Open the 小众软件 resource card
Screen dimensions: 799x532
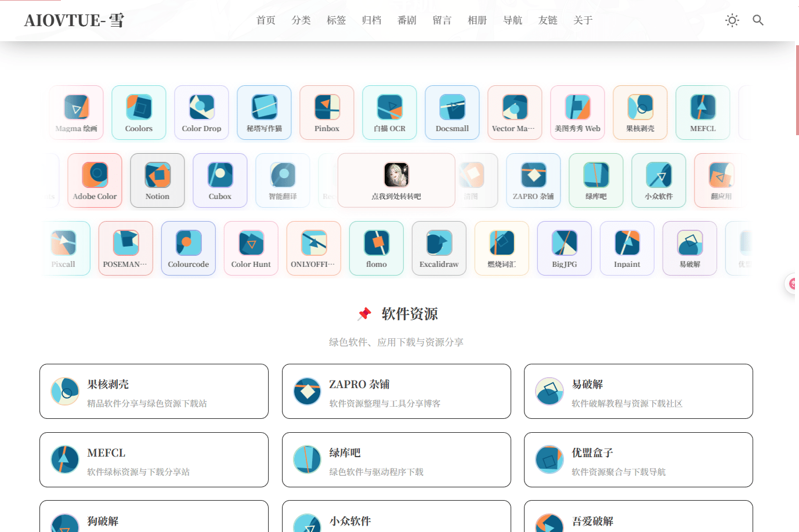click(x=396, y=516)
